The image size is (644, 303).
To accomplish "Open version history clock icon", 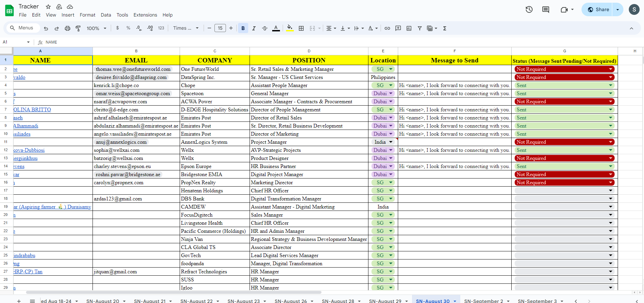I will (x=529, y=9).
